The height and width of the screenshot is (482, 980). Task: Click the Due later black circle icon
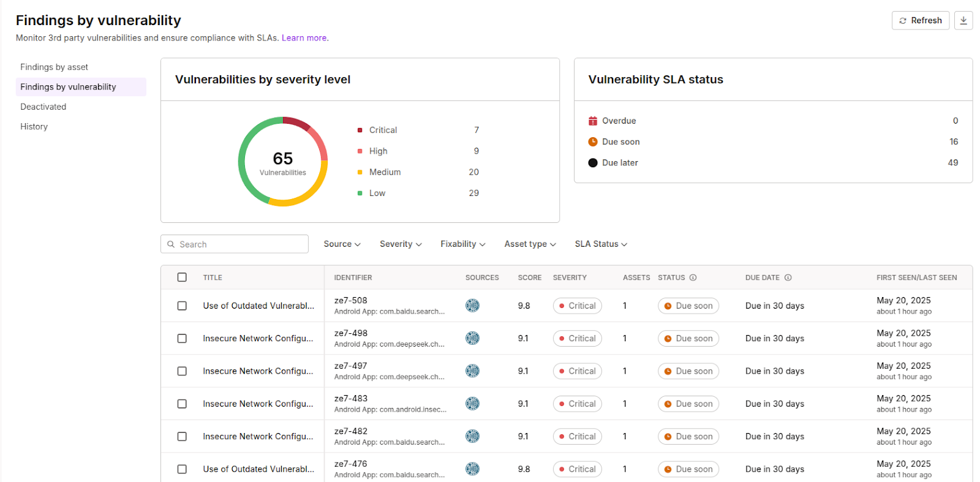click(593, 163)
